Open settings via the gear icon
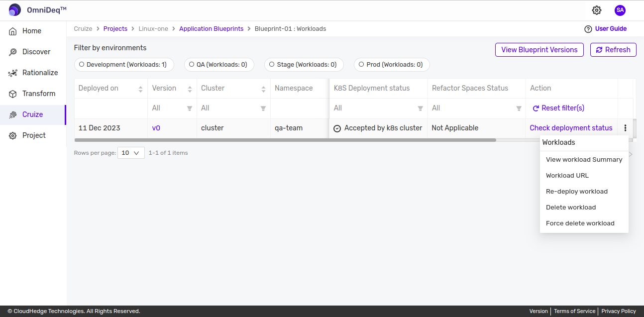Image resolution: width=644 pixels, height=317 pixels. 597,10
